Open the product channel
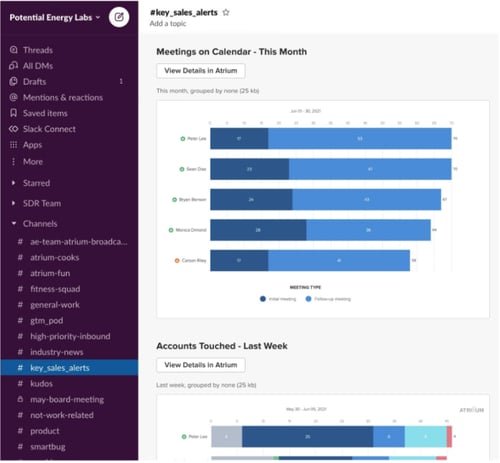Image resolution: width=500 pixels, height=463 pixels. point(69,431)
